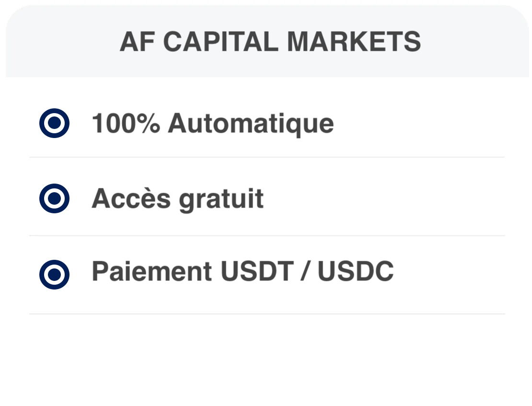Click the word CAPITAL in the header

click(223, 42)
